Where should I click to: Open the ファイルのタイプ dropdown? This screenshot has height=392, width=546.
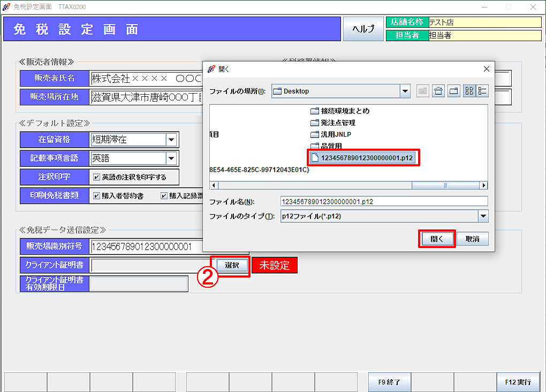coord(483,216)
